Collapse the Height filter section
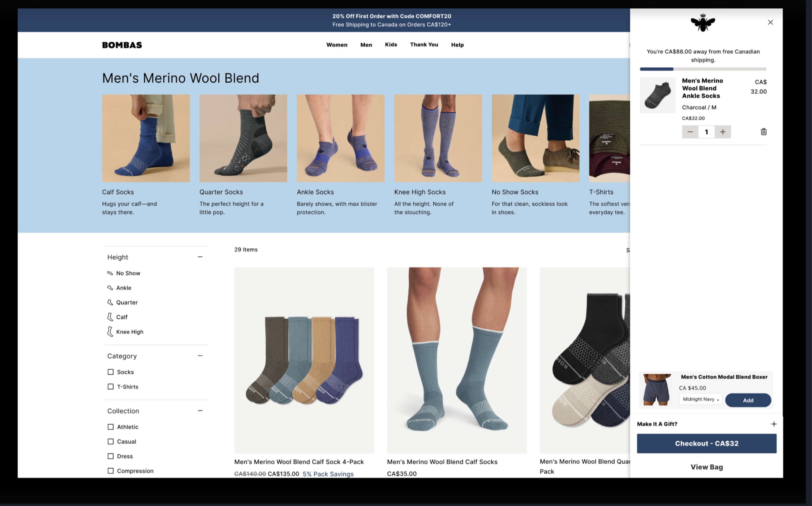812x506 pixels. point(200,257)
